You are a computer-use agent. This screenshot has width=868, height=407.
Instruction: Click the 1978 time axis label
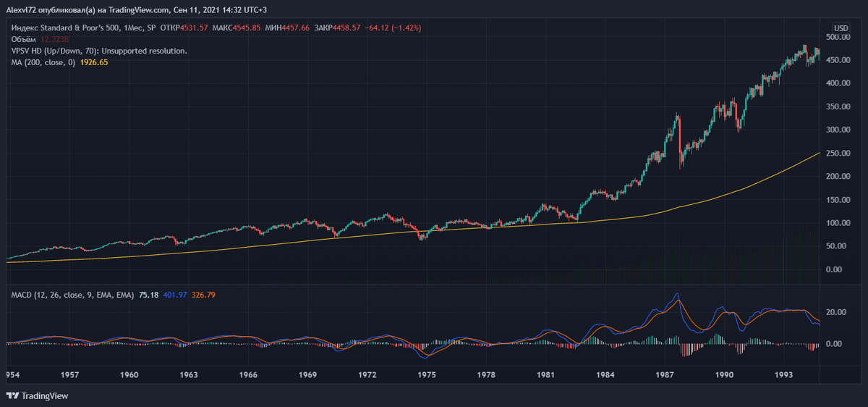click(x=487, y=375)
